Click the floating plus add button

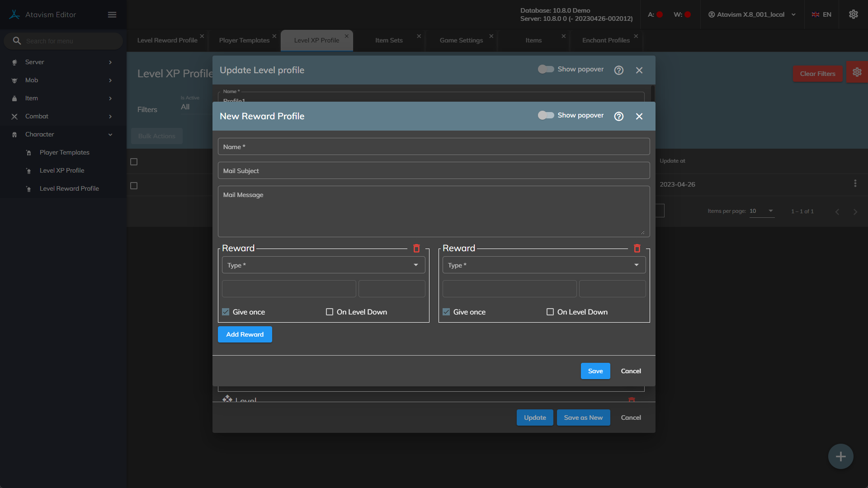840,456
